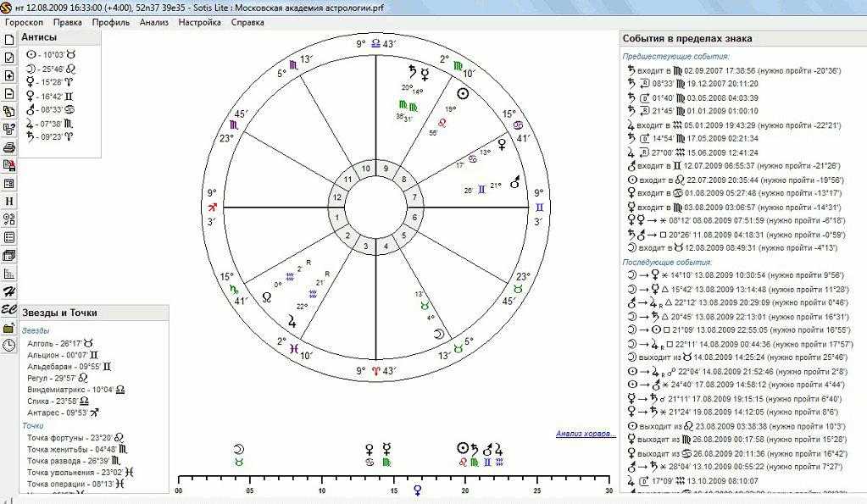Follow the Анализ хорара link
867x504 pixels.
pos(586,434)
